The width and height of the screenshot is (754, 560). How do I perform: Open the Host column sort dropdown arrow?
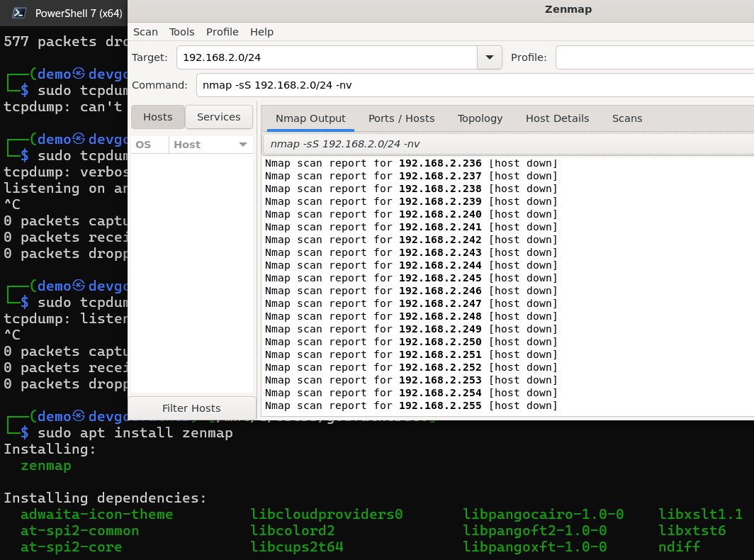[243, 144]
